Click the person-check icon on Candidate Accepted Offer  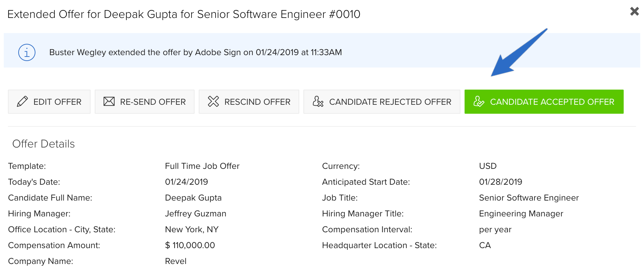click(x=479, y=101)
